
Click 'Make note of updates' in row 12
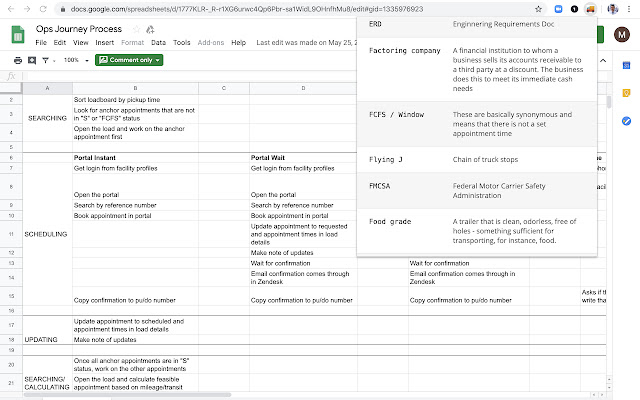coord(303,253)
